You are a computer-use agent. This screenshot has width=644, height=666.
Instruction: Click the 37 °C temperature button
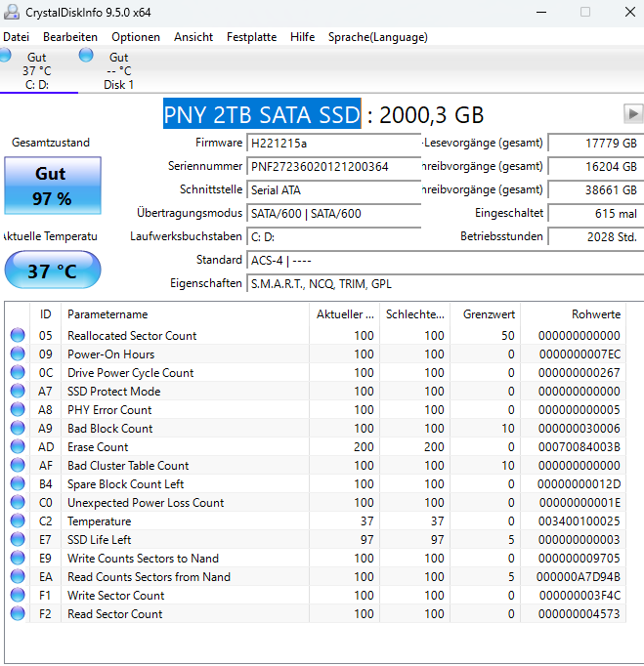coord(53,270)
